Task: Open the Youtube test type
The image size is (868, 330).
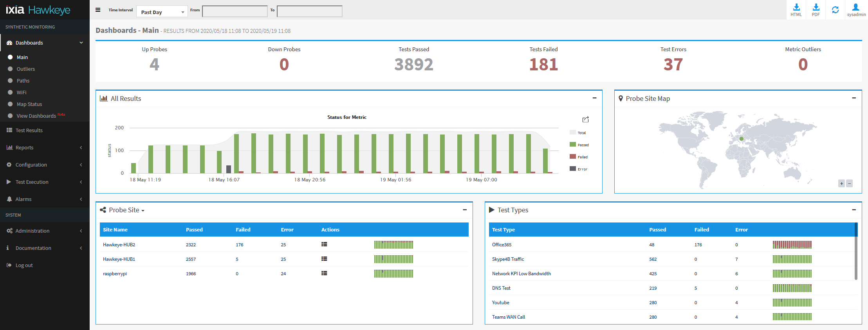Action: [x=500, y=303]
